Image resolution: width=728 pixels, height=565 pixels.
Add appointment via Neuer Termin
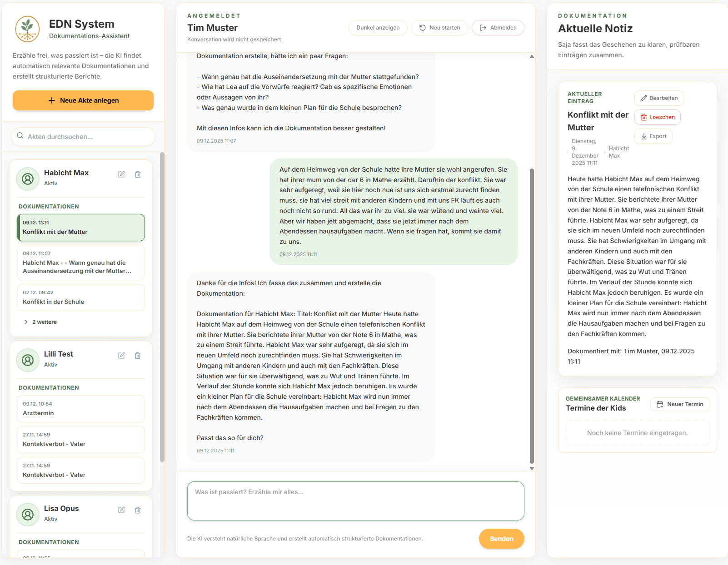(679, 404)
